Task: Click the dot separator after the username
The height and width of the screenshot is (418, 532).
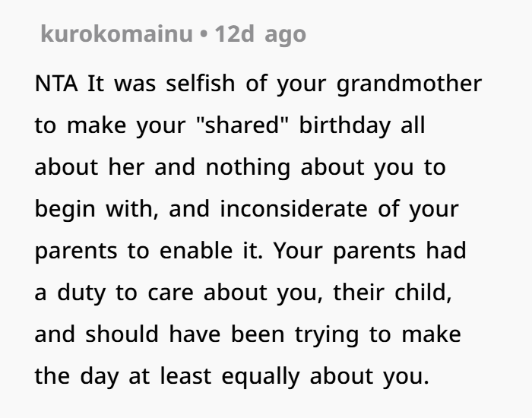Action: point(204,34)
